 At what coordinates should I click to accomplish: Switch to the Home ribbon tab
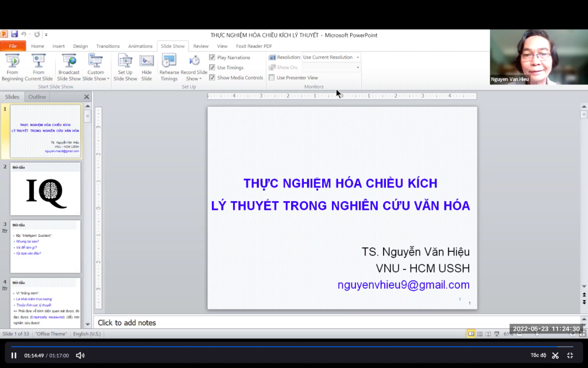point(37,46)
